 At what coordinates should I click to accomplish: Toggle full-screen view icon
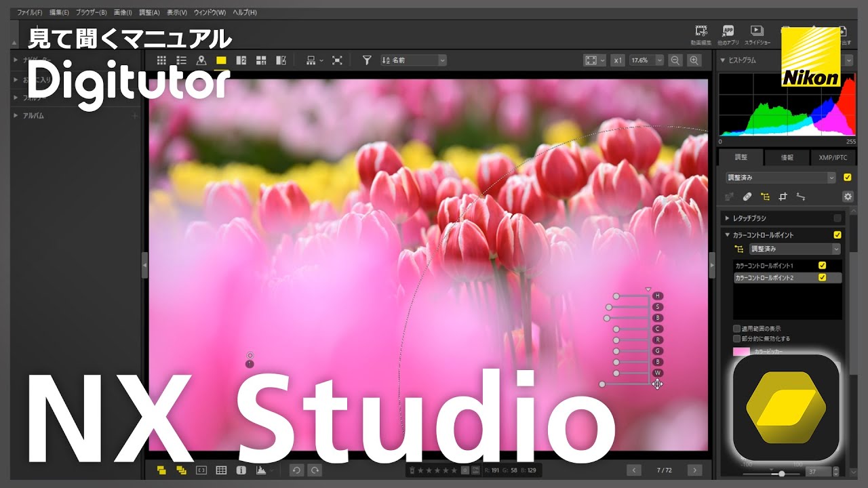(x=337, y=60)
